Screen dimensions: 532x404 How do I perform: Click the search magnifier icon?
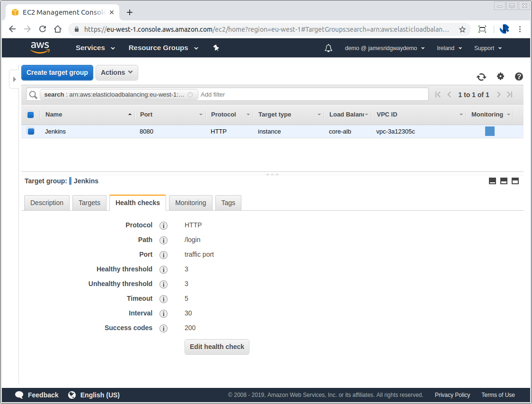click(33, 95)
